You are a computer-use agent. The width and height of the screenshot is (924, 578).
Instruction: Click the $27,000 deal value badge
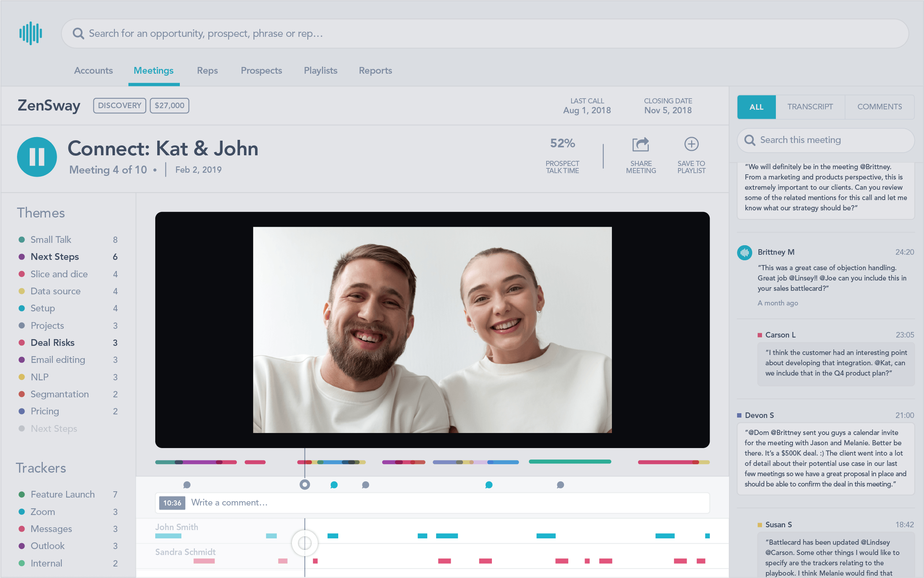pos(169,105)
